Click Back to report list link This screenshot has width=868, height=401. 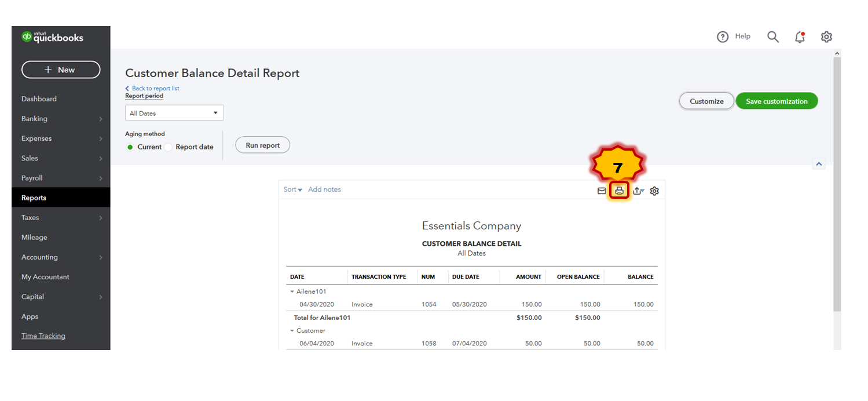pos(155,89)
